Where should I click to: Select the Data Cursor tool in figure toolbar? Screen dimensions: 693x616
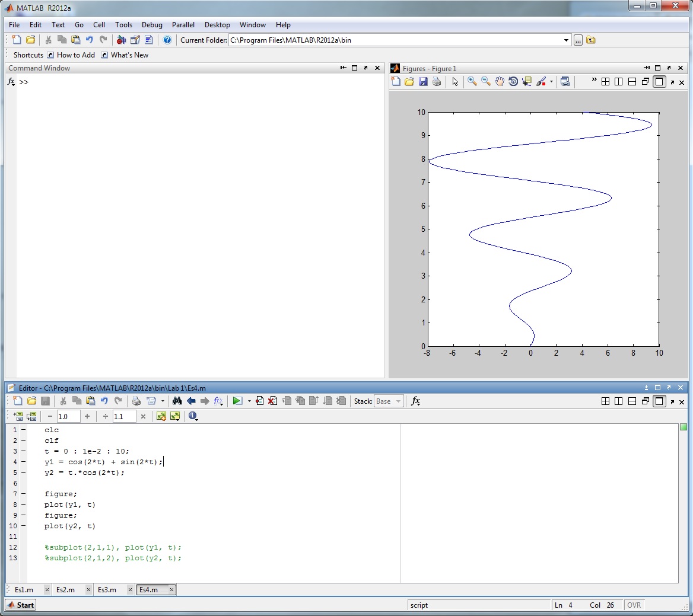tap(527, 82)
